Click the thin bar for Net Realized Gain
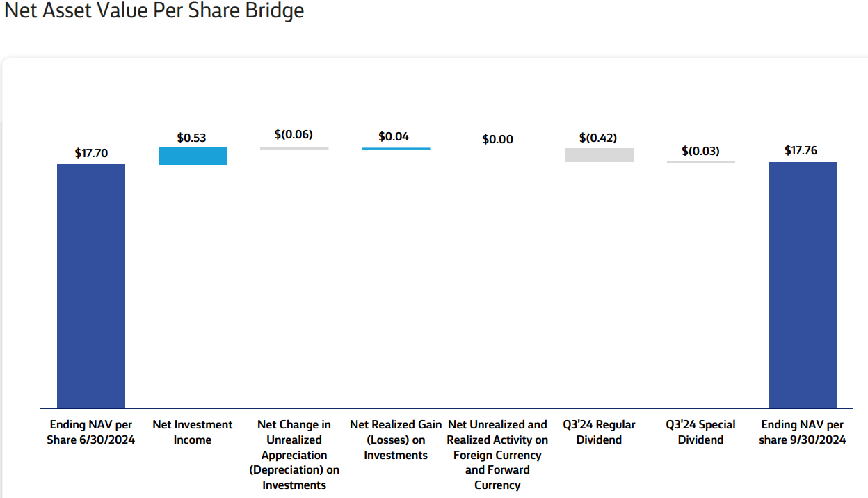This screenshot has width=868, height=498. pos(395,147)
